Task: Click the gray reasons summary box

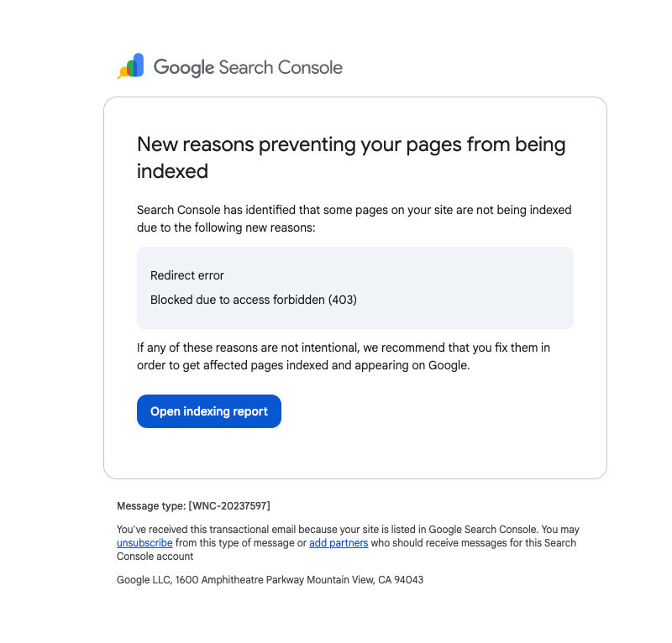Action: (354, 287)
